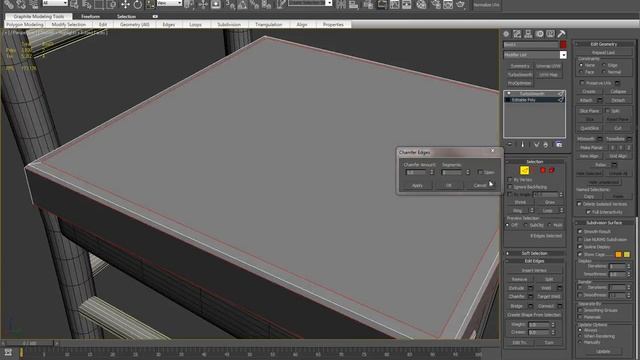Open the Loops ribbon panel
Screen dimensions: 640x360
(x=196, y=24)
